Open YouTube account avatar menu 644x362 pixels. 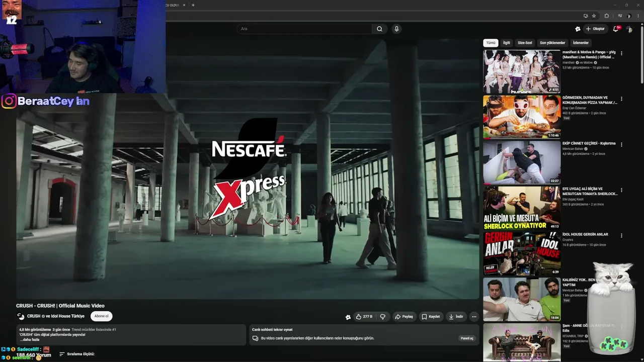pyautogui.click(x=629, y=29)
